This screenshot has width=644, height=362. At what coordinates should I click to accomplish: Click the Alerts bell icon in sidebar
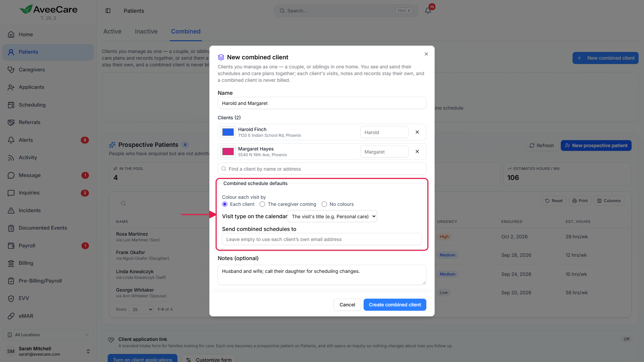coord(11,140)
